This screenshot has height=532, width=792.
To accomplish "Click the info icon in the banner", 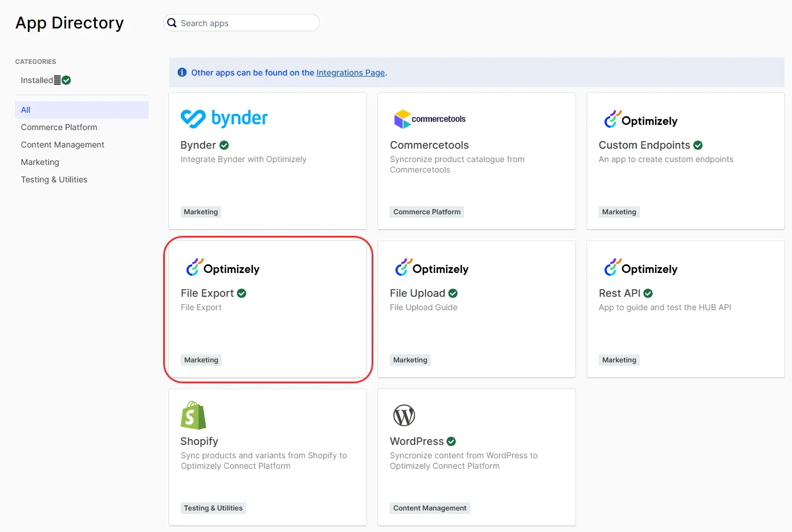I will (x=182, y=73).
